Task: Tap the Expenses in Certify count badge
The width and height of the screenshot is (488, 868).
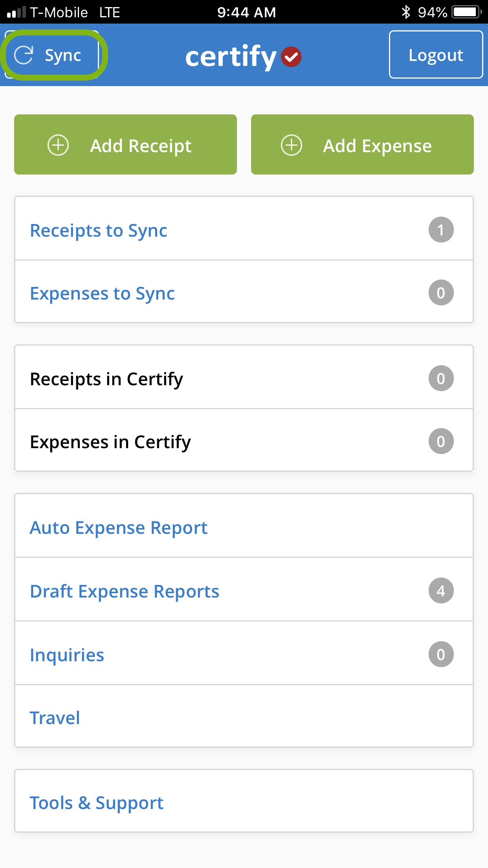Action: coord(441,441)
